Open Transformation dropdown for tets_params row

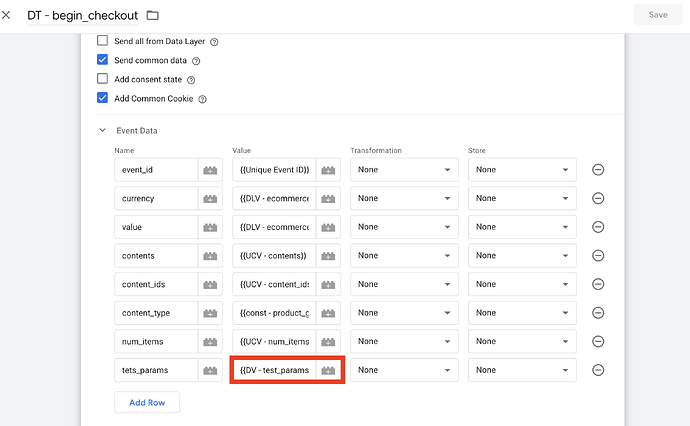[404, 370]
